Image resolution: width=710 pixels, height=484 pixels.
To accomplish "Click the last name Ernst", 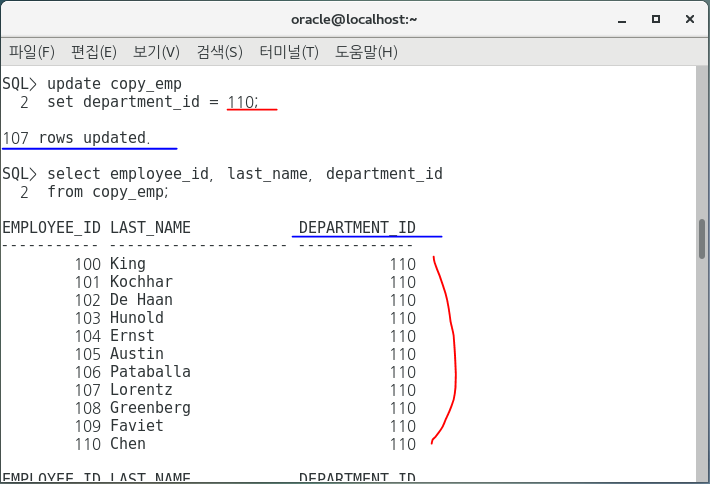I will tap(132, 336).
